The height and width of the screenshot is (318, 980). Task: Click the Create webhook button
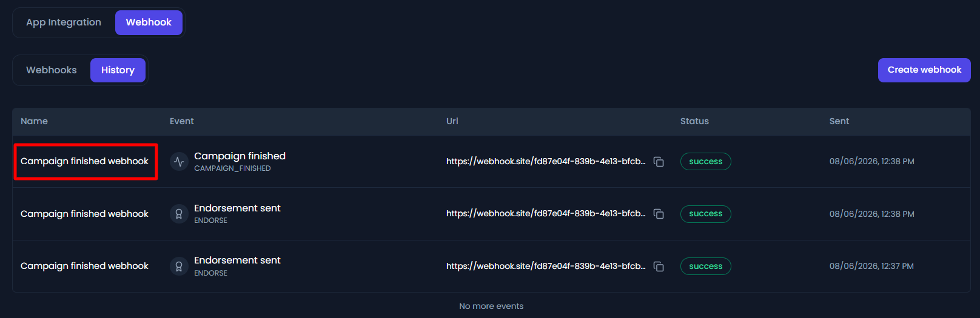click(x=924, y=70)
